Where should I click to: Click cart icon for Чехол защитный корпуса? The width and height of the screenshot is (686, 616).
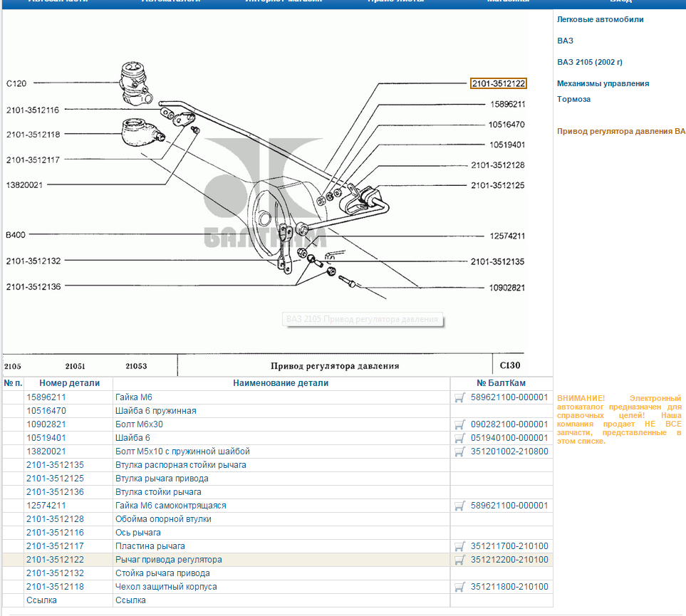click(459, 587)
